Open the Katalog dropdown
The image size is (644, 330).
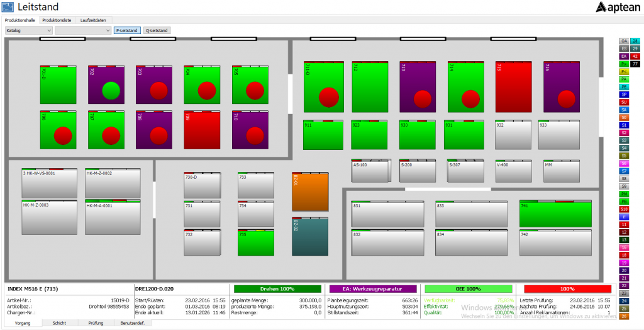pyautogui.click(x=28, y=30)
